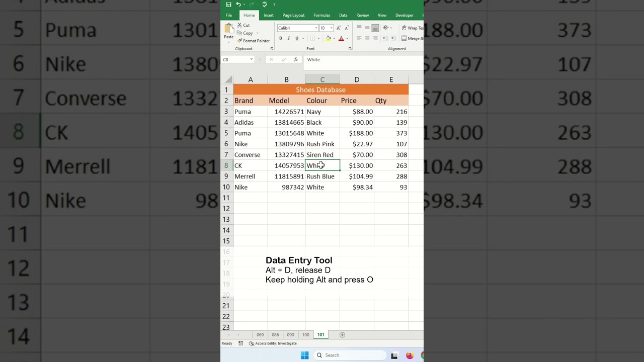Click the Cancel X in formula bar

pos(271,59)
